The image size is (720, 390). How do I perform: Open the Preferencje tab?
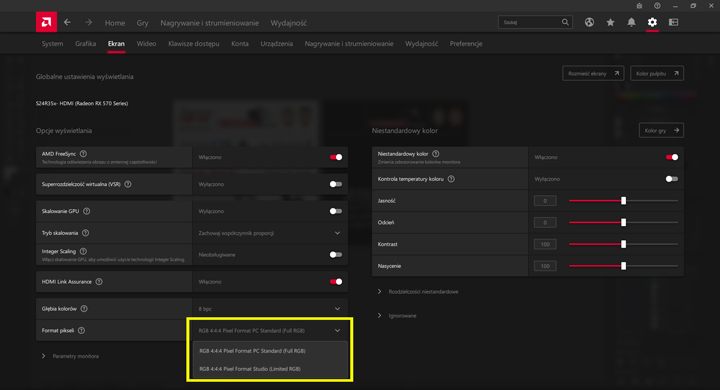coord(466,44)
